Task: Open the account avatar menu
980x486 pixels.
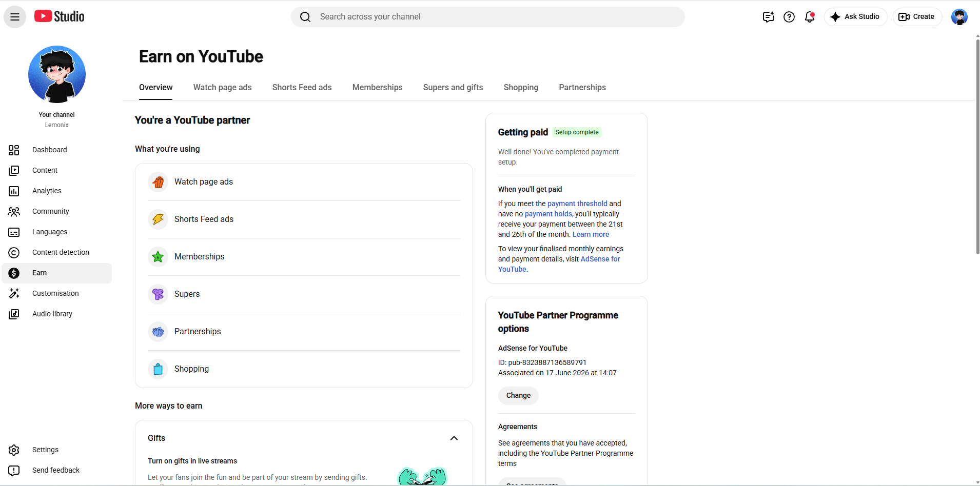Action: click(x=959, y=17)
